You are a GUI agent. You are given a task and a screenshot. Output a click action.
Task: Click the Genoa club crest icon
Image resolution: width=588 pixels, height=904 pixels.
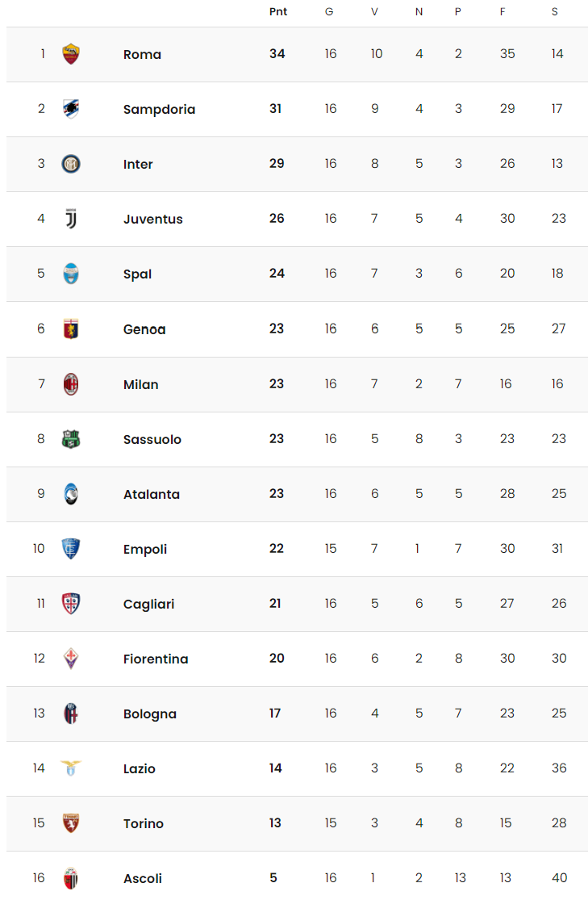pos(71,329)
